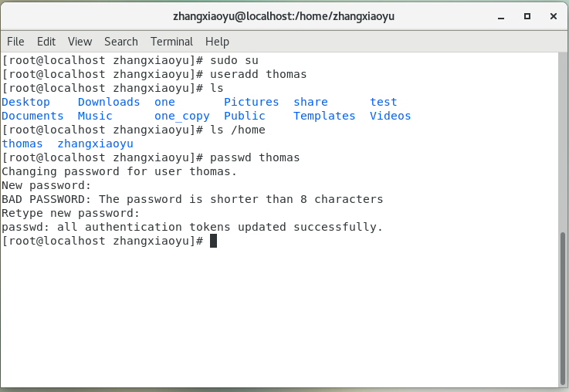The image size is (569, 392).
Task: Open the Edit menu
Action: click(x=46, y=42)
